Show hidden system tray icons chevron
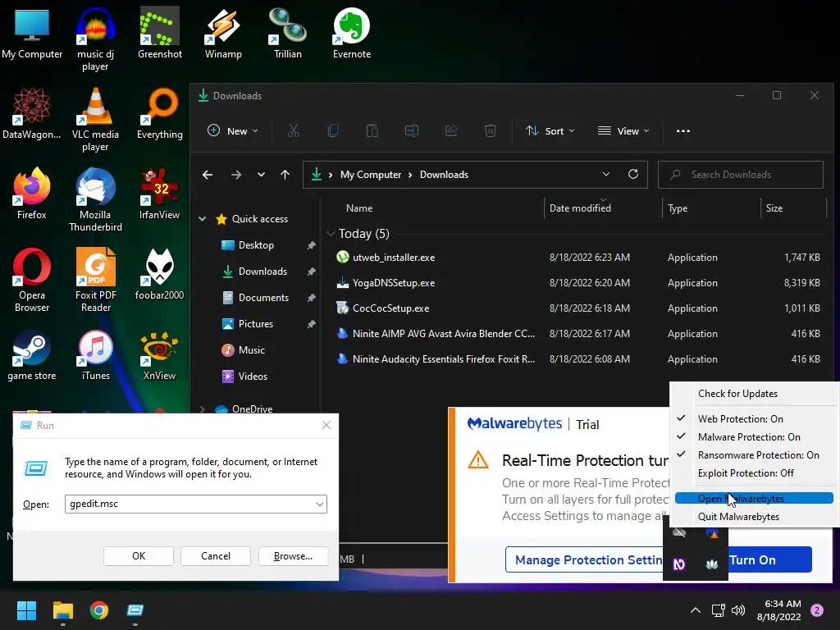The width and height of the screenshot is (840, 630). [x=696, y=610]
